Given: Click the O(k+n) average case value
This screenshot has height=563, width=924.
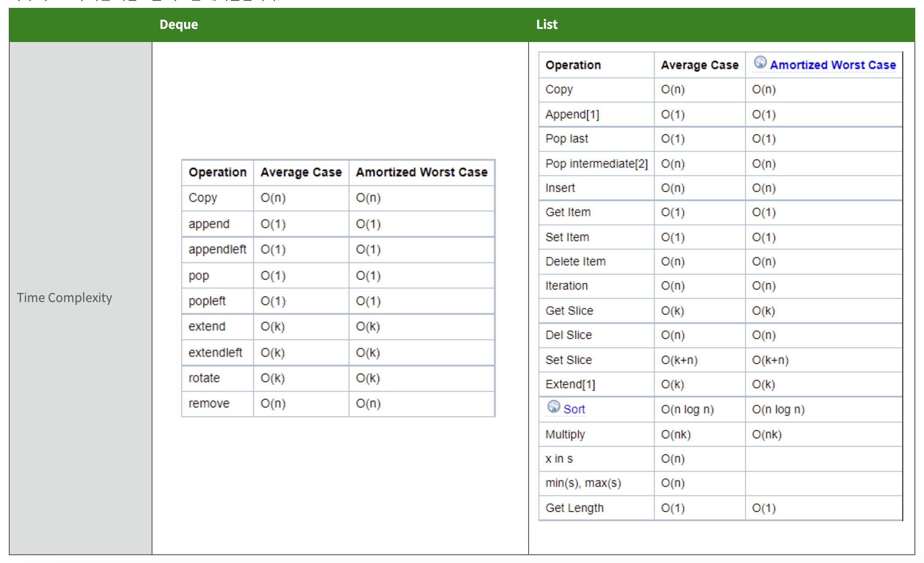Looking at the screenshot, I should coord(679,360).
